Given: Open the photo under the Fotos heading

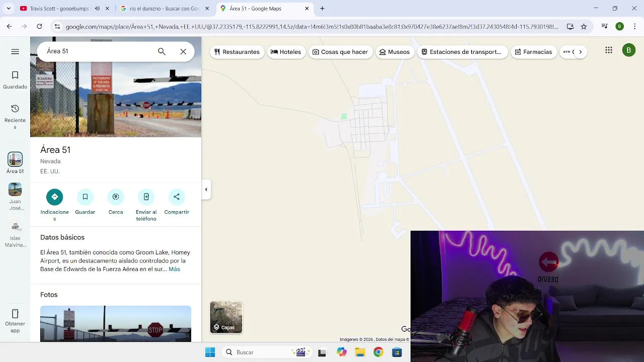Looking at the screenshot, I should click(x=116, y=324).
